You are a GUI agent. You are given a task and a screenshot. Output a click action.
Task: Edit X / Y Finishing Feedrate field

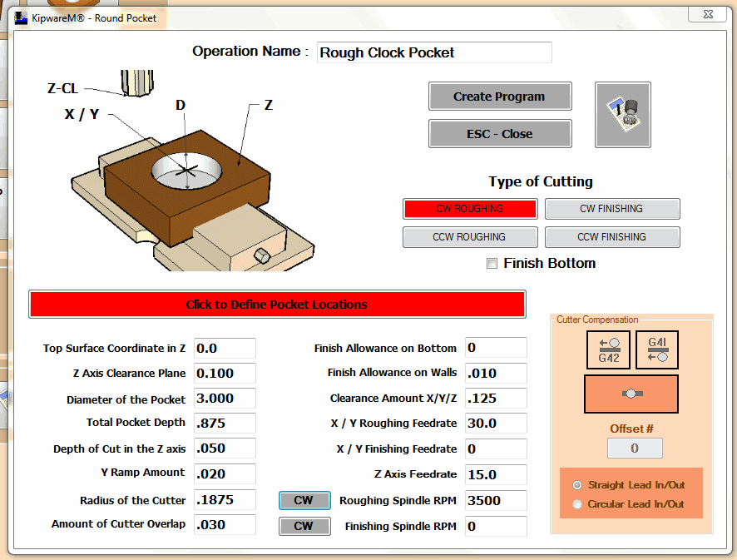click(x=496, y=449)
